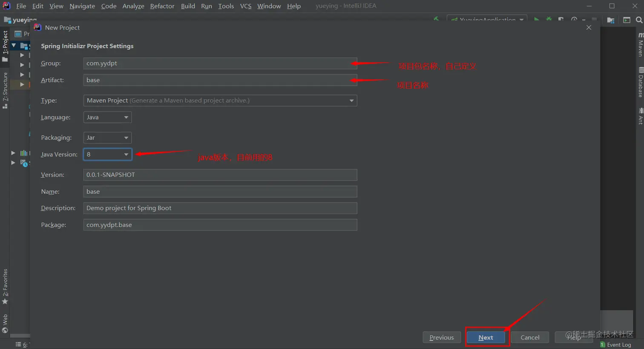Open the View menu
644x349 pixels.
56,6
